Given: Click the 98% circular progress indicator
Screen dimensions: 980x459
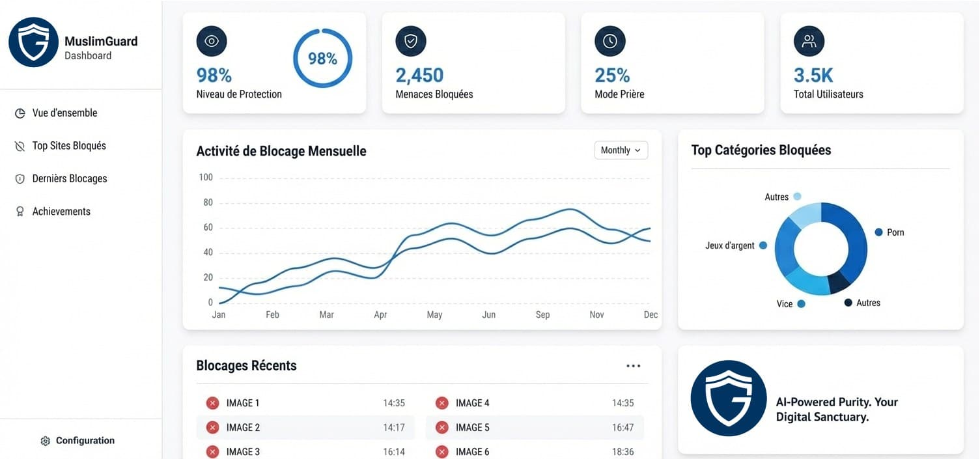Looking at the screenshot, I should point(322,58).
